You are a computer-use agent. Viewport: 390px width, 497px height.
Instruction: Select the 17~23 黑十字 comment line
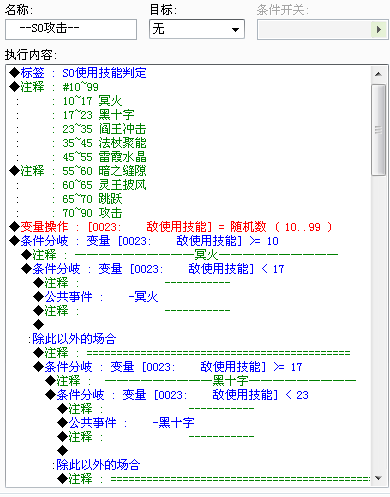pos(75,115)
